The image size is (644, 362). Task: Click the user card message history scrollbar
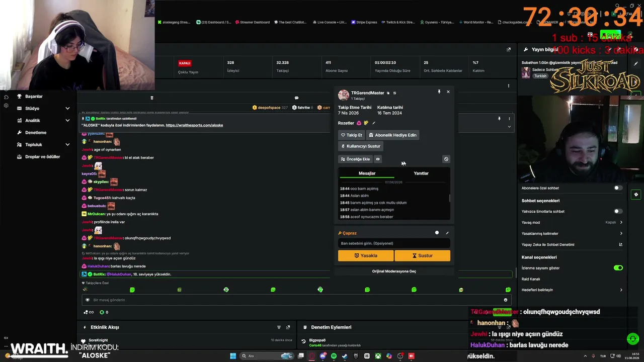[450, 198]
